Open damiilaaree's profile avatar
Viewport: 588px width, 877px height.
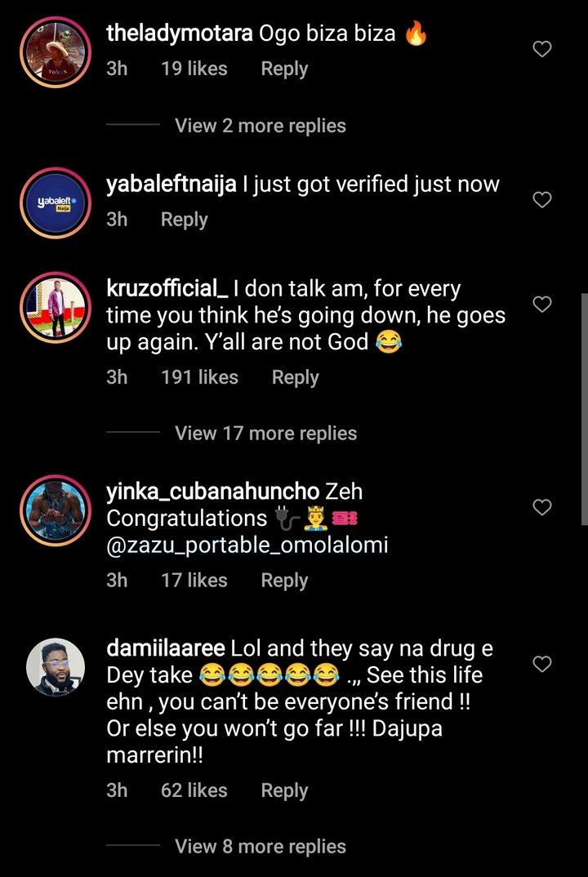[55, 666]
